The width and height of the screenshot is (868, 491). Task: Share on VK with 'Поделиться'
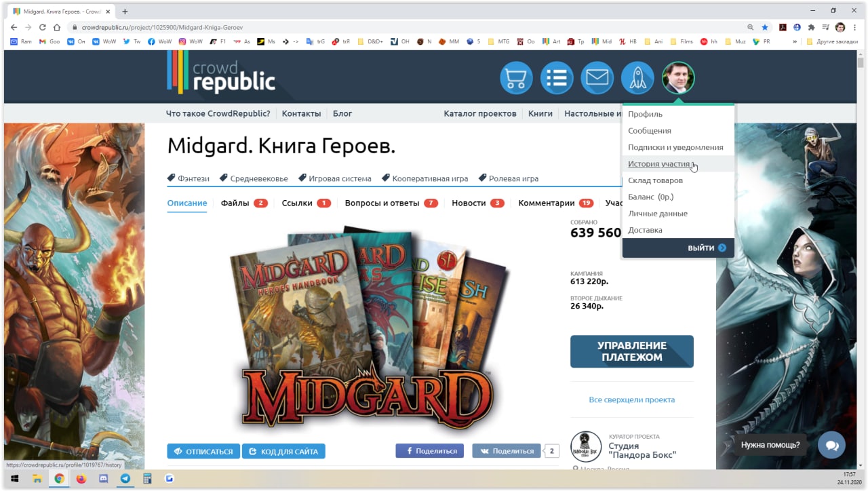tap(507, 450)
